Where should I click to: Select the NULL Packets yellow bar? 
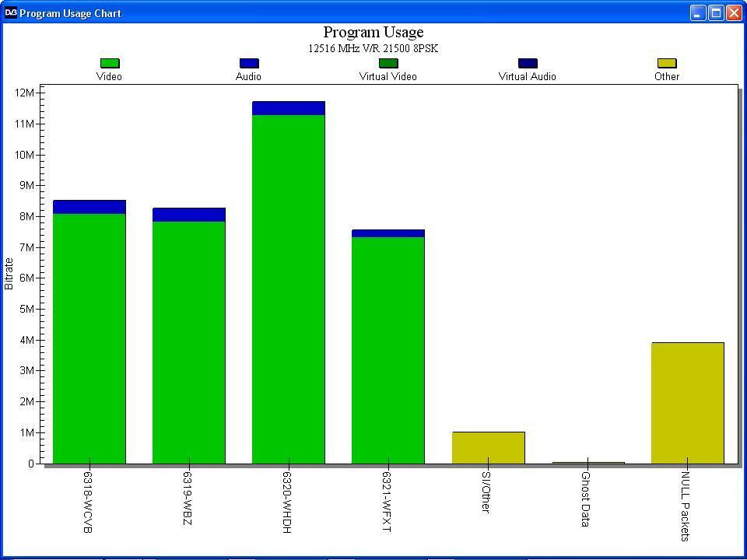(687, 403)
